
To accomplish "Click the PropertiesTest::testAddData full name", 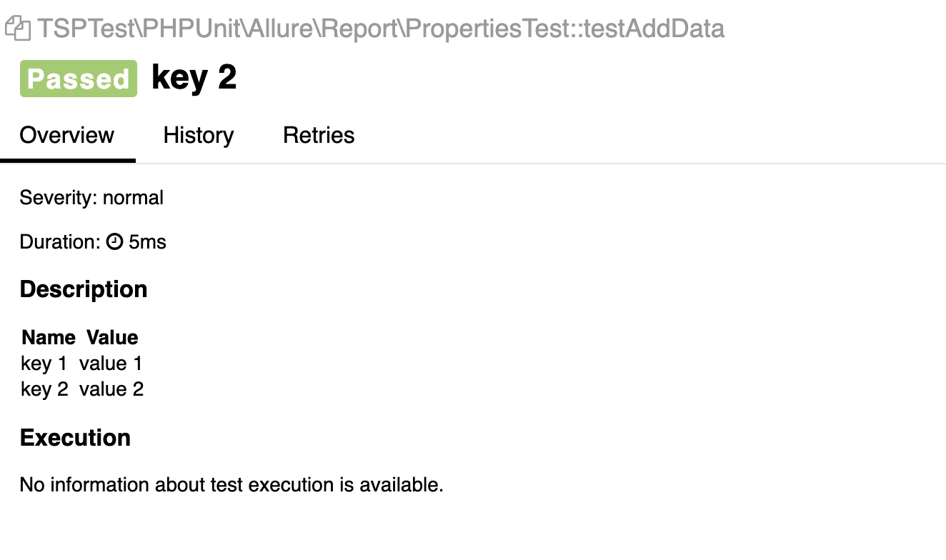I will pos(380,29).
